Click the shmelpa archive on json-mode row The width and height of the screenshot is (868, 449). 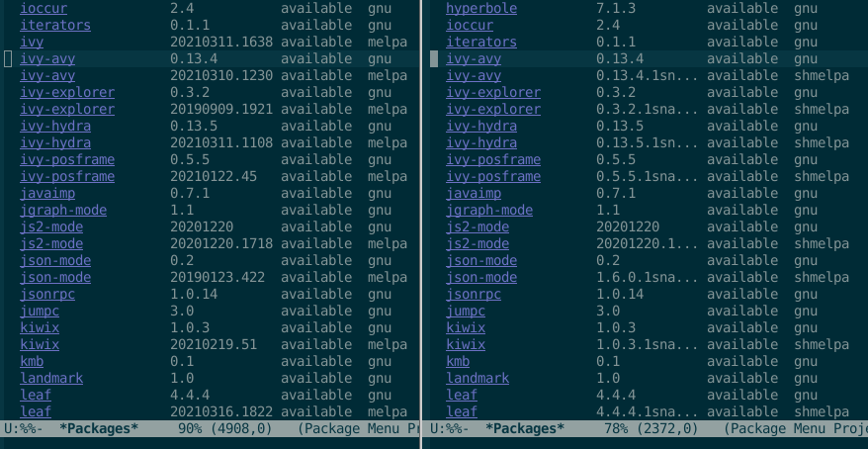(822, 277)
